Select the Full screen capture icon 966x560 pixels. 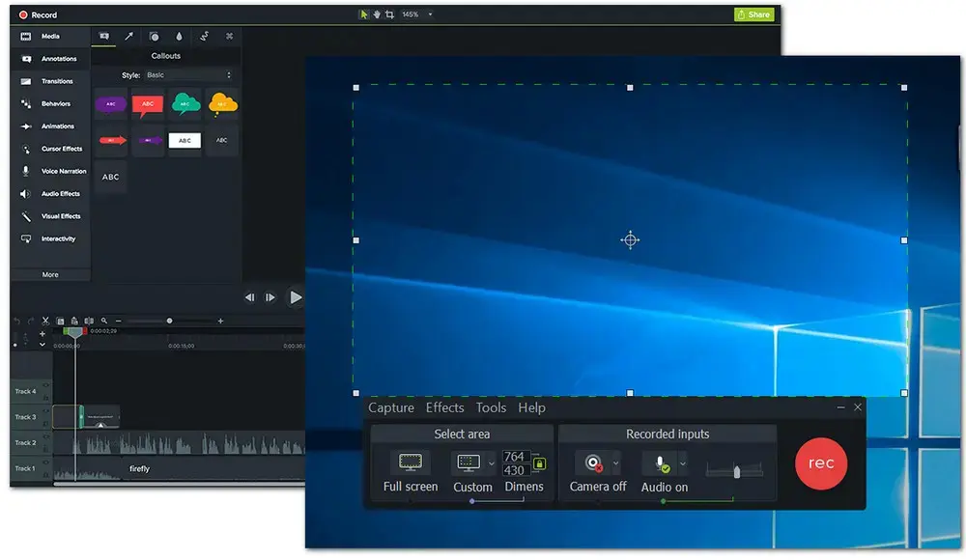click(x=411, y=462)
